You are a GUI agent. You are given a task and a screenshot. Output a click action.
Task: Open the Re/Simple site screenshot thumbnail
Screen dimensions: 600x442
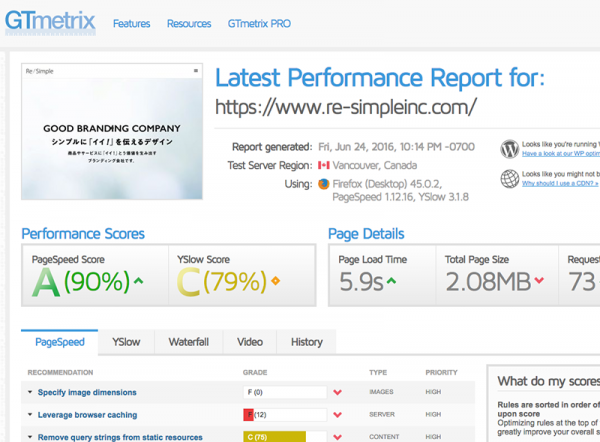[x=112, y=132]
